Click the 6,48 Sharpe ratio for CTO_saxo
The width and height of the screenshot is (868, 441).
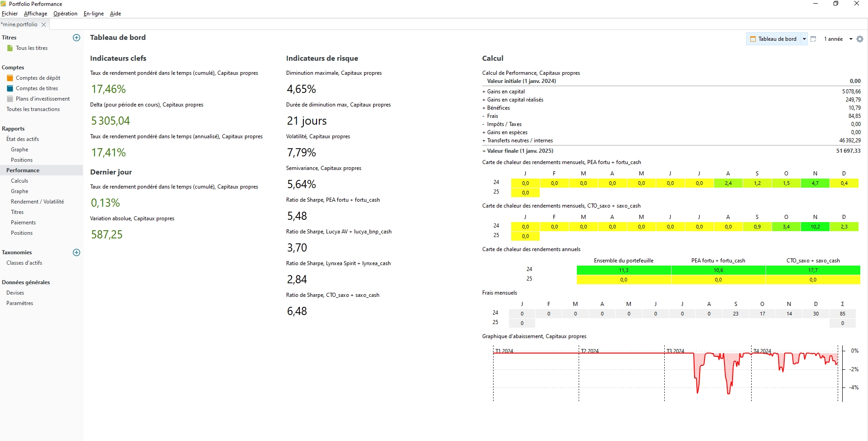[297, 311]
